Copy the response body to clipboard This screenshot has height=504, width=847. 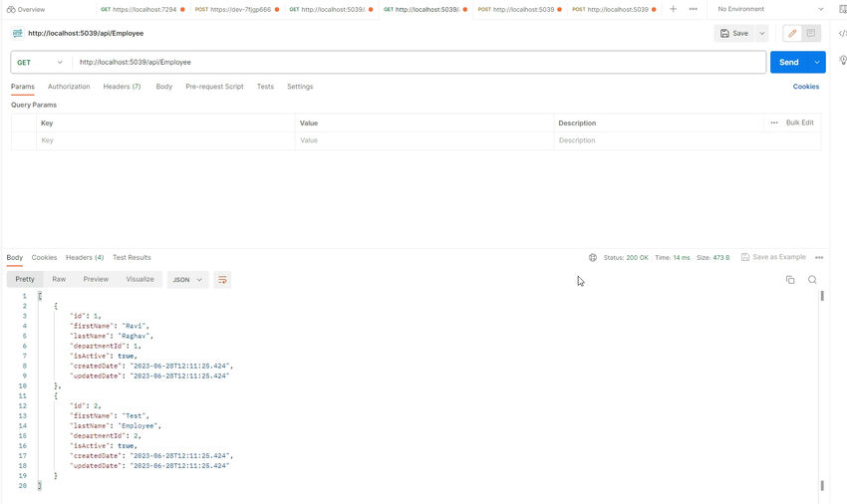click(x=790, y=280)
